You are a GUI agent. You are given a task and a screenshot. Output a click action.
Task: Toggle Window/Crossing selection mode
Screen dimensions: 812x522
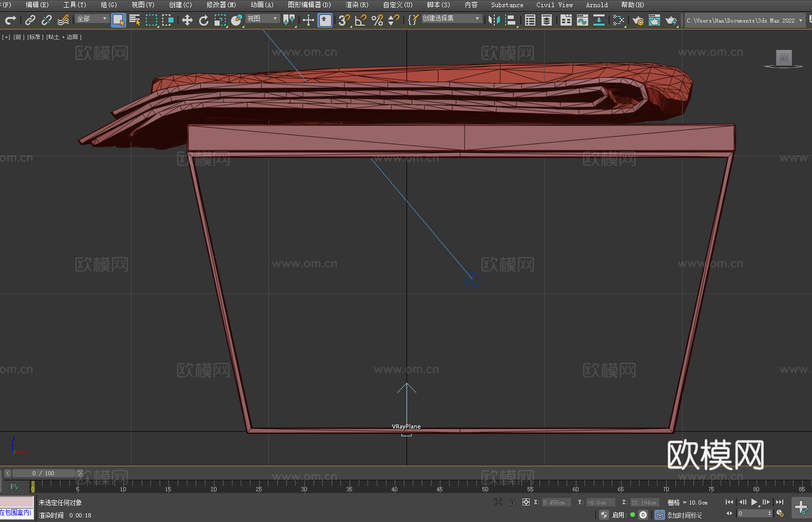(168, 20)
